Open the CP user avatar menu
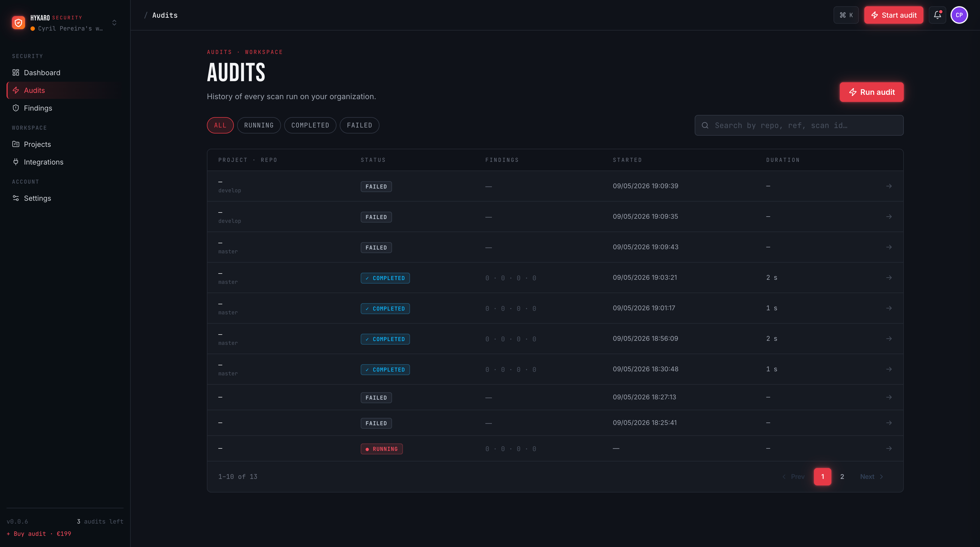 pyautogui.click(x=959, y=15)
